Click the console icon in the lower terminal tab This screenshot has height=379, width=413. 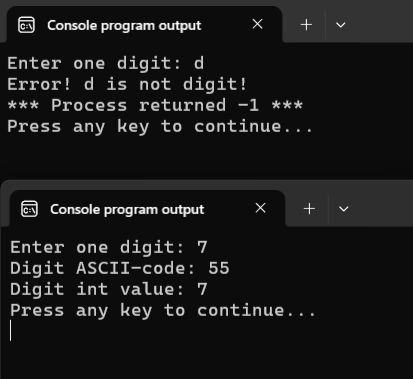point(29,209)
